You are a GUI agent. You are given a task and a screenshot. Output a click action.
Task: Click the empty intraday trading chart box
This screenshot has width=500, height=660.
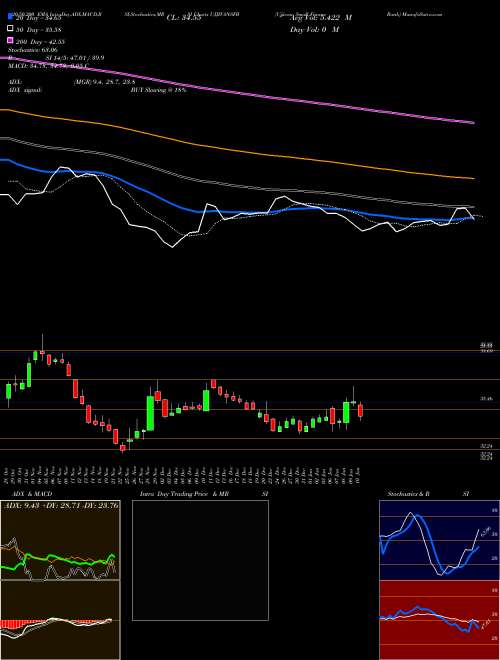coord(200,560)
